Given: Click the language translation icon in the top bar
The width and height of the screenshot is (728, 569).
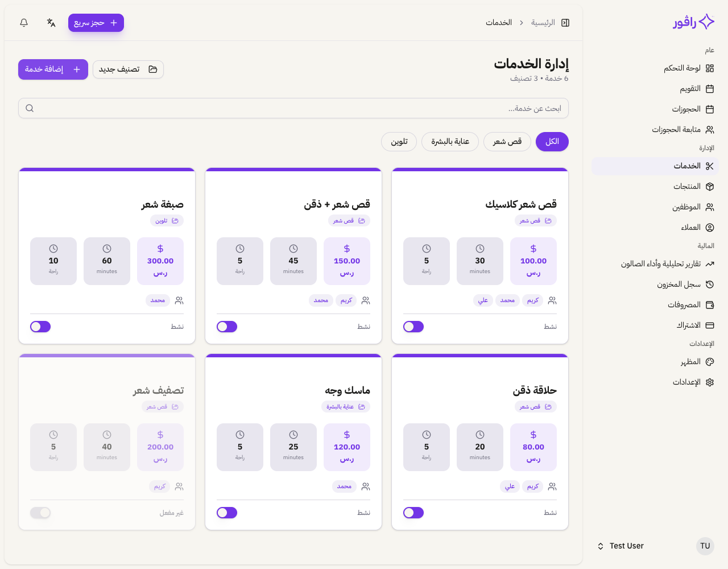Looking at the screenshot, I should (x=51, y=22).
